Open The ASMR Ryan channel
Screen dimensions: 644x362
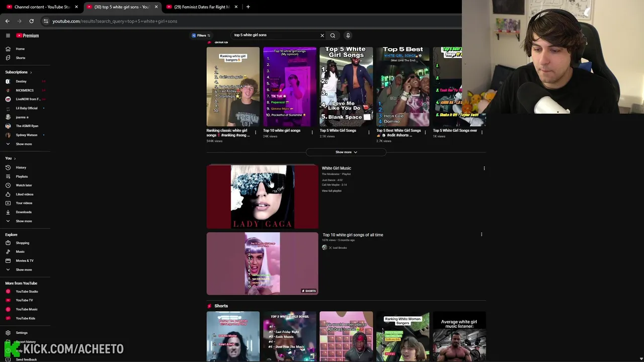click(27, 126)
